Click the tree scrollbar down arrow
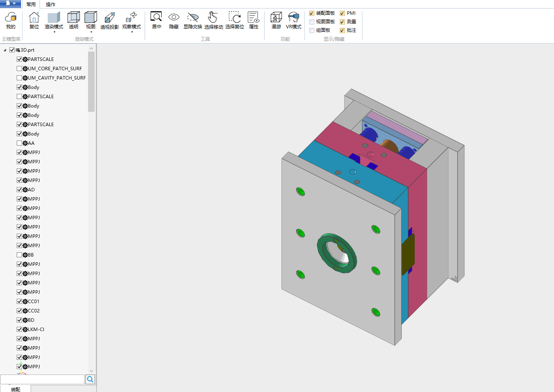 pyautogui.click(x=92, y=371)
